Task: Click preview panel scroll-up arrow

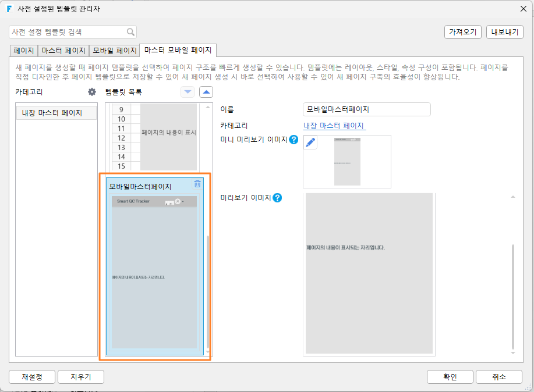Action: (x=513, y=197)
